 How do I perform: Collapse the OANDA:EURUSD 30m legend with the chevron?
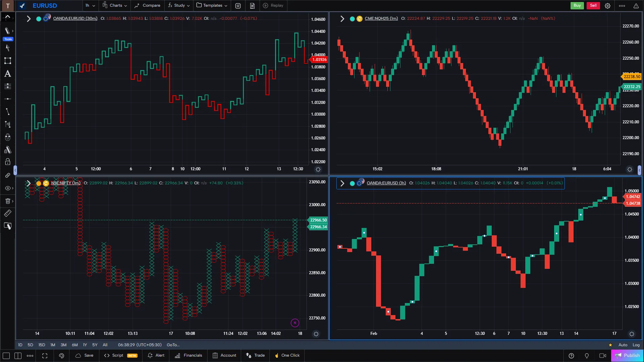pos(29,19)
